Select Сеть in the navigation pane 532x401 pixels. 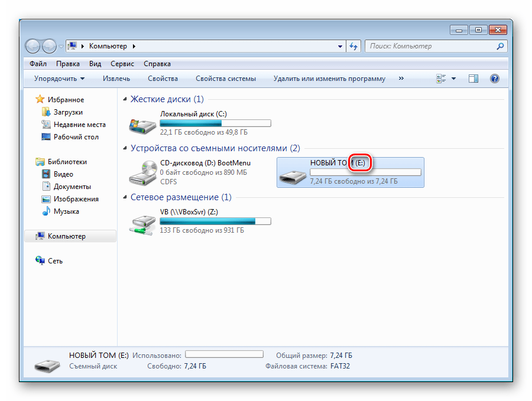point(55,261)
